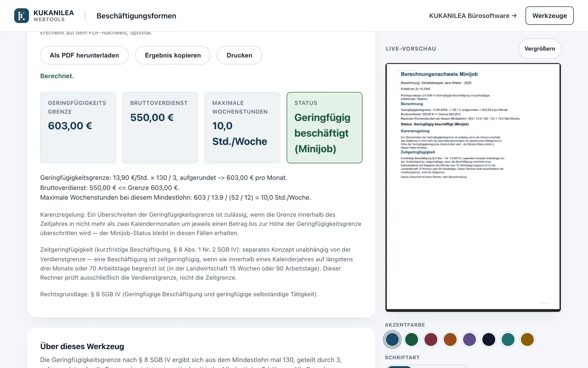This screenshot has height=368, width=588.
Task: Open the Berechnungsnachweis Minijob preview thumbnail
Action: pos(473,187)
